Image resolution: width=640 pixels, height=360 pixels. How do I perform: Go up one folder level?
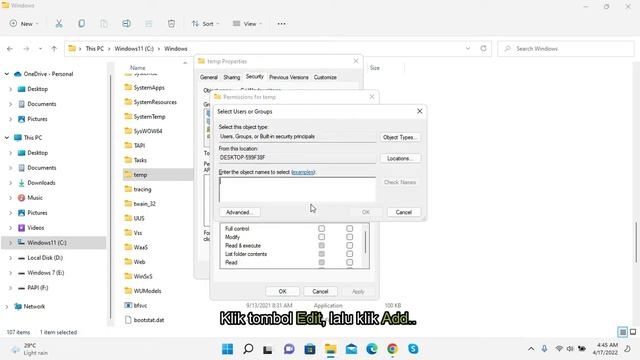(x=54, y=49)
